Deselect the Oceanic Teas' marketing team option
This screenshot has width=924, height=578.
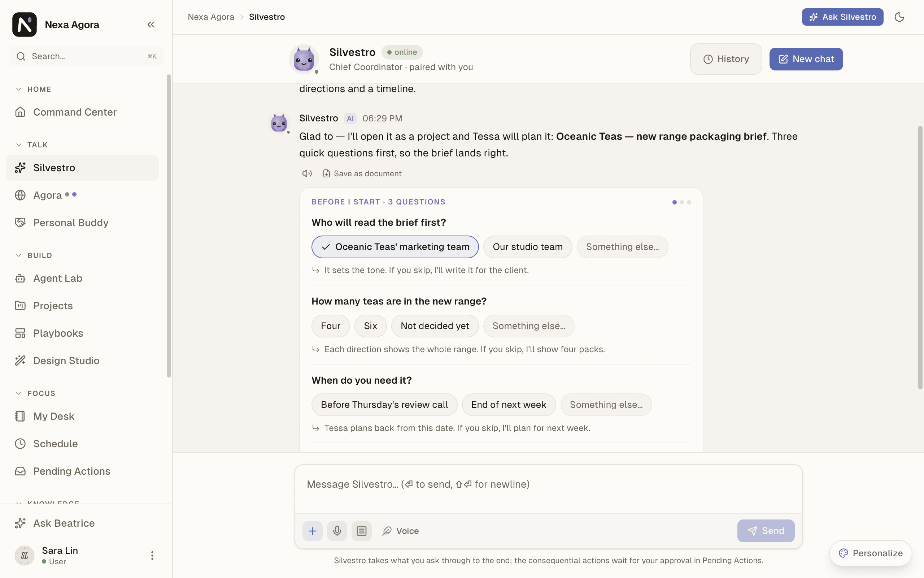[395, 247]
